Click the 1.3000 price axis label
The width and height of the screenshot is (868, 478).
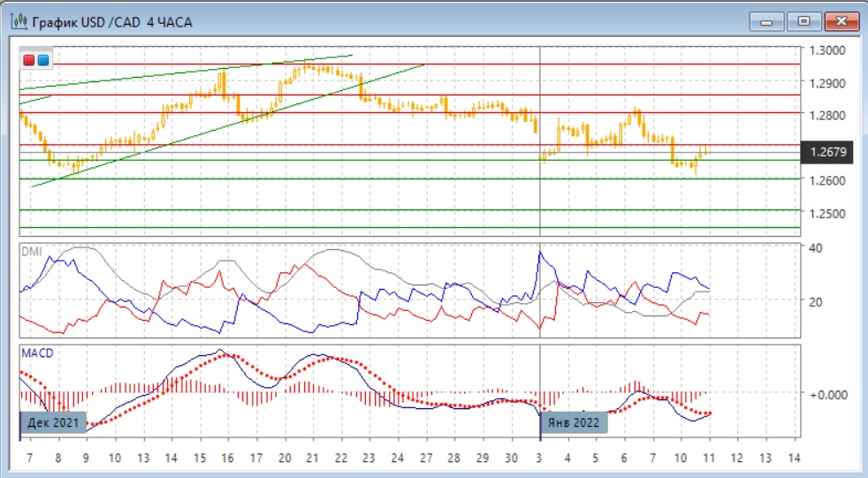(828, 50)
